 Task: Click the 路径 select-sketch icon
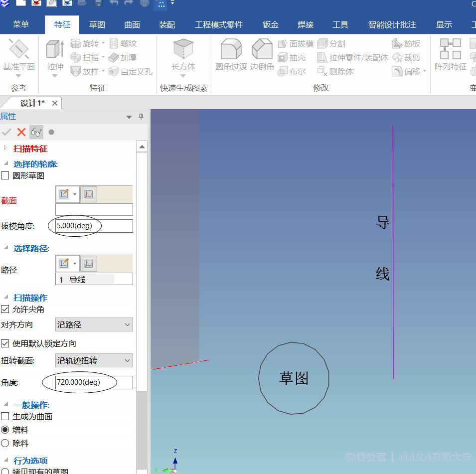click(88, 263)
